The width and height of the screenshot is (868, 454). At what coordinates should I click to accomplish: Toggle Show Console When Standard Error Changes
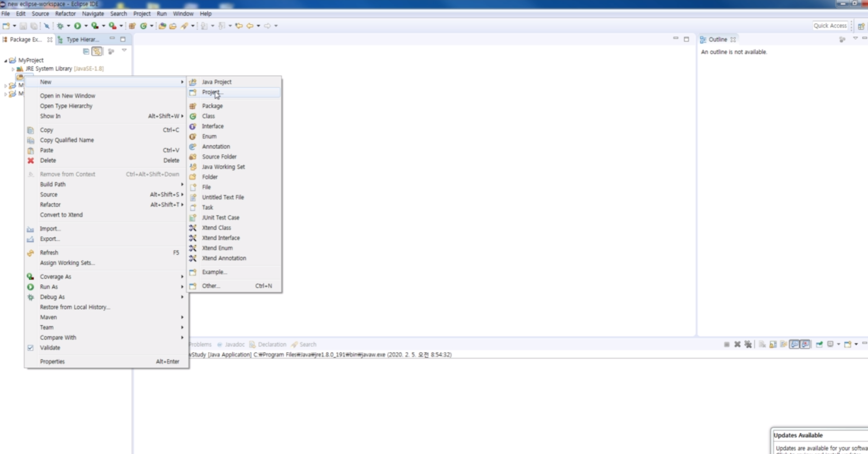click(805, 344)
